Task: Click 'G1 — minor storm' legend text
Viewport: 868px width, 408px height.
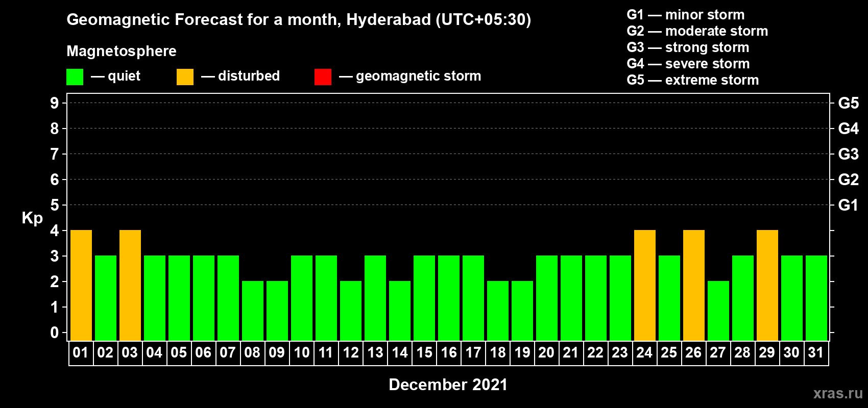Action: click(x=686, y=15)
